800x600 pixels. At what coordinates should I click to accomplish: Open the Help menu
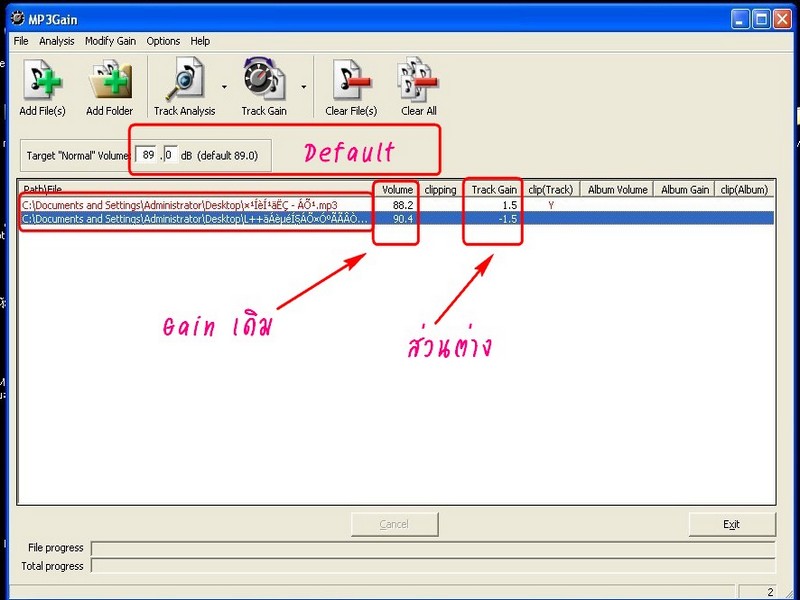(x=200, y=41)
